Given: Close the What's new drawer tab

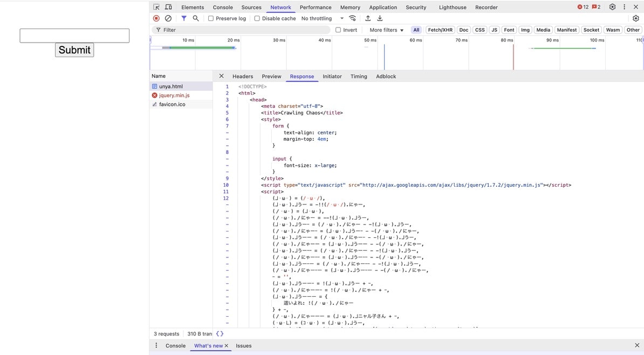Looking at the screenshot, I should (227, 345).
